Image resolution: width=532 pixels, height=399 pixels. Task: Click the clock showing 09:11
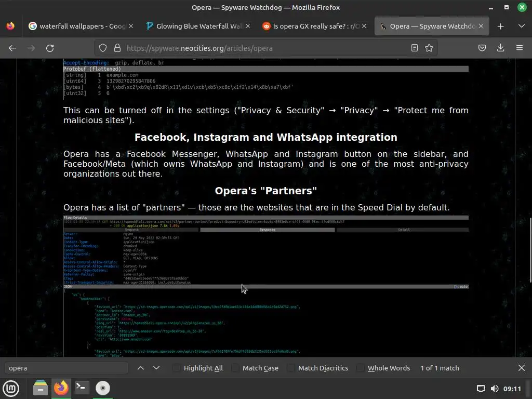point(512,389)
